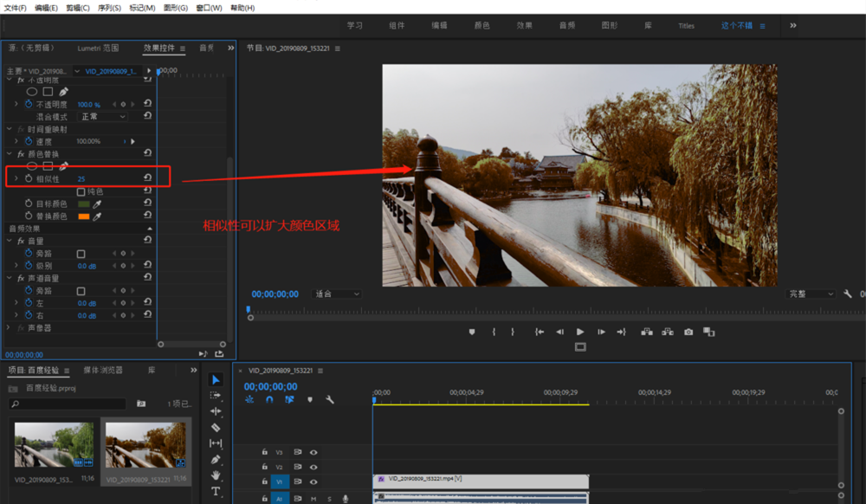Open the 混合模式 dropdown

[102, 116]
